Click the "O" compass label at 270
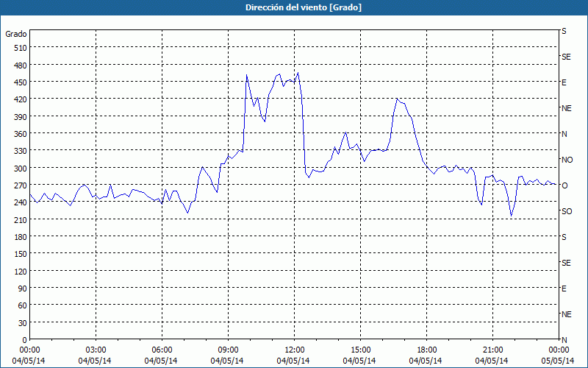The image size is (588, 368). [564, 185]
